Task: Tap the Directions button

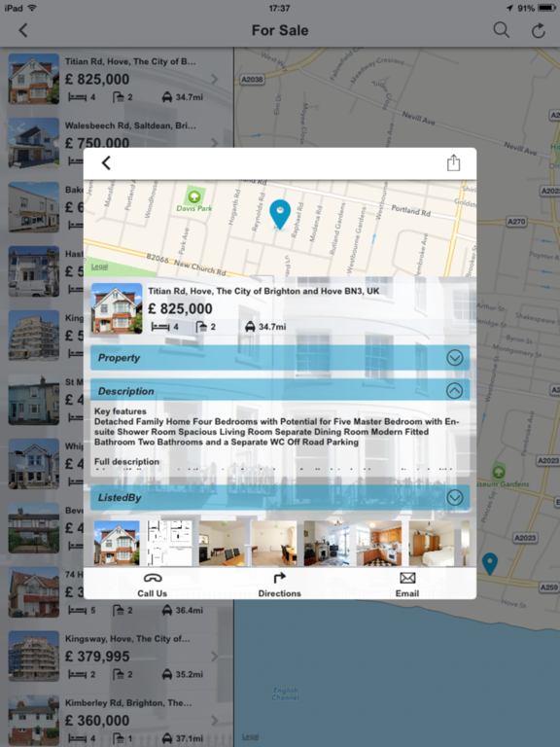Action: [280, 585]
